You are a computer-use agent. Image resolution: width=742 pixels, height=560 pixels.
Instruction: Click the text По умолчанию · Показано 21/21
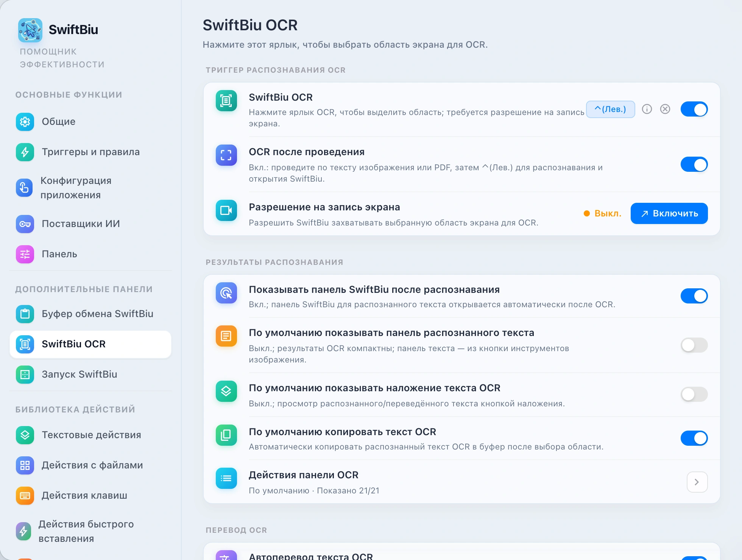(x=314, y=491)
